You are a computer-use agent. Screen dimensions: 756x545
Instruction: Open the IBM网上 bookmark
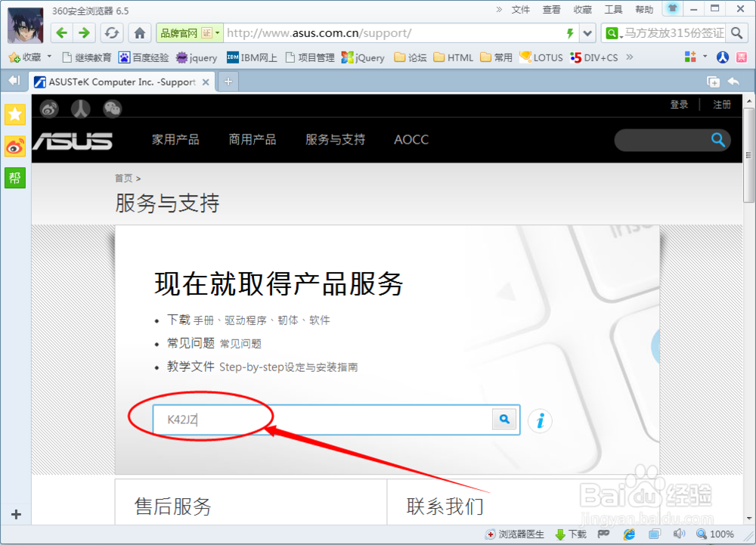(253, 57)
